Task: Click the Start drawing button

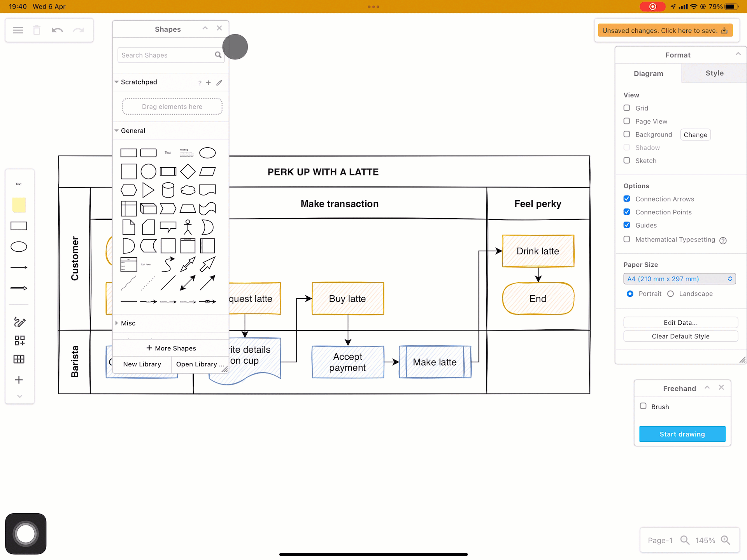Action: (682, 434)
